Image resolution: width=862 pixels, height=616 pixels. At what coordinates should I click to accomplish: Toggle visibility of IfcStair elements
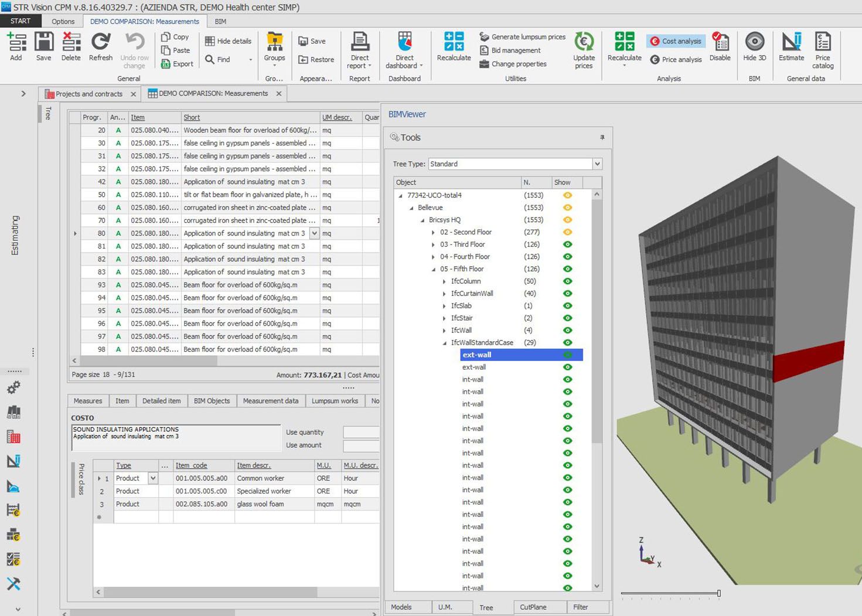pyautogui.click(x=567, y=318)
